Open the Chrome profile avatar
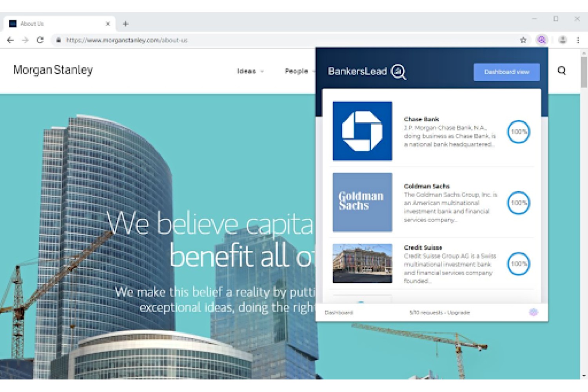Viewport: 588px width, 392px height. point(563,40)
